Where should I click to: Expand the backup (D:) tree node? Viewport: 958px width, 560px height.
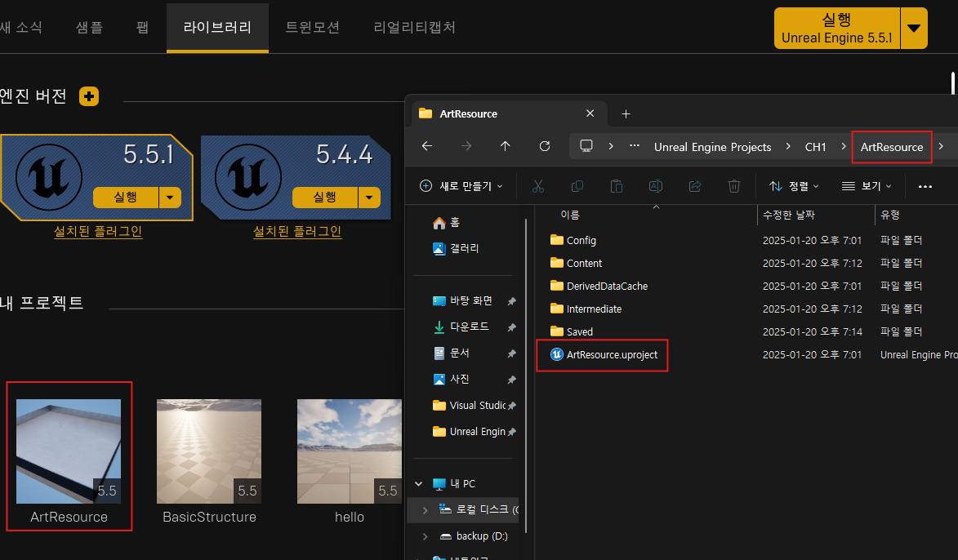pyautogui.click(x=426, y=536)
